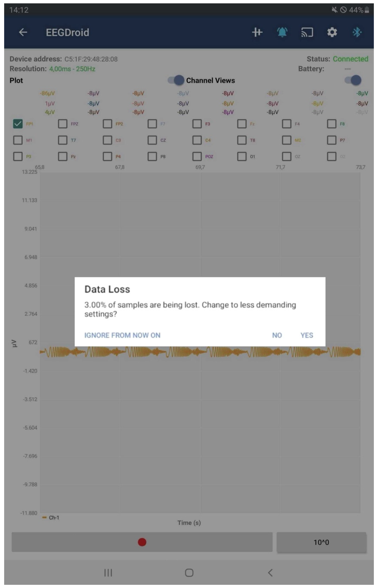Enable the POZ channel checkbox
Image resolution: width=378 pixels, height=588 pixels.
197,157
